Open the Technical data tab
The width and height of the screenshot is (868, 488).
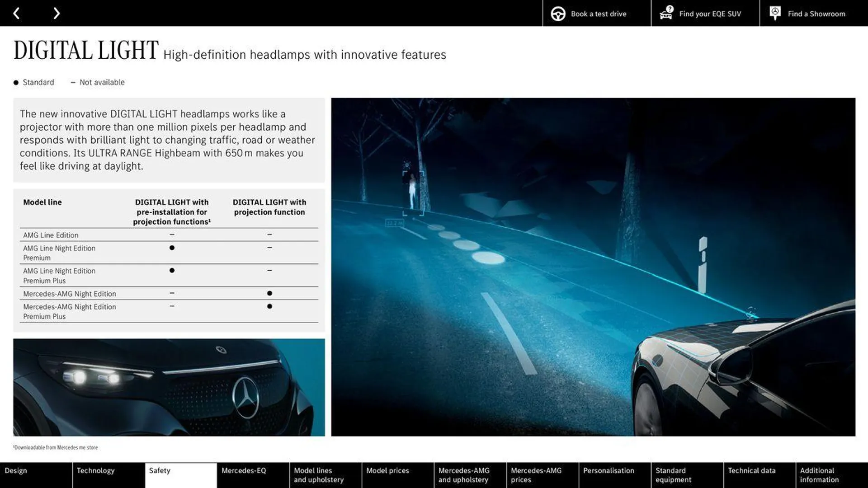click(x=759, y=475)
